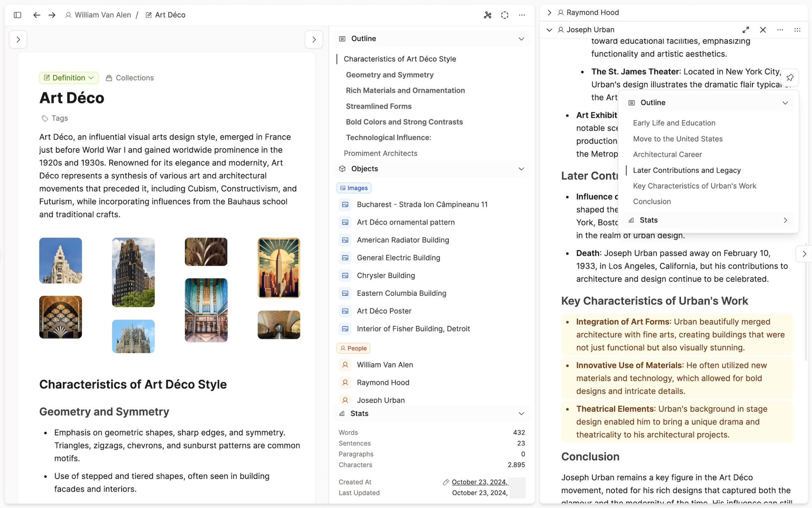
Task: Click the dashed circle focus icon
Action: [x=504, y=15]
